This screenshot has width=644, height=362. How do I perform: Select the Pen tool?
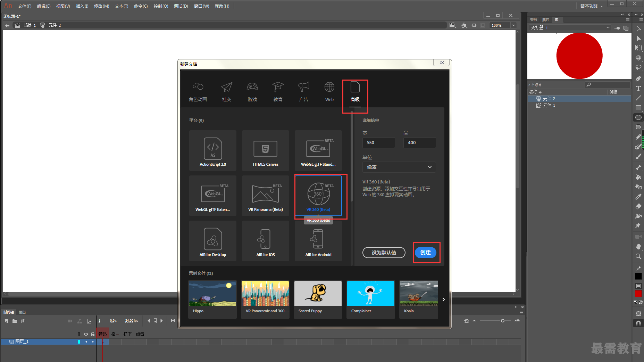pos(638,79)
